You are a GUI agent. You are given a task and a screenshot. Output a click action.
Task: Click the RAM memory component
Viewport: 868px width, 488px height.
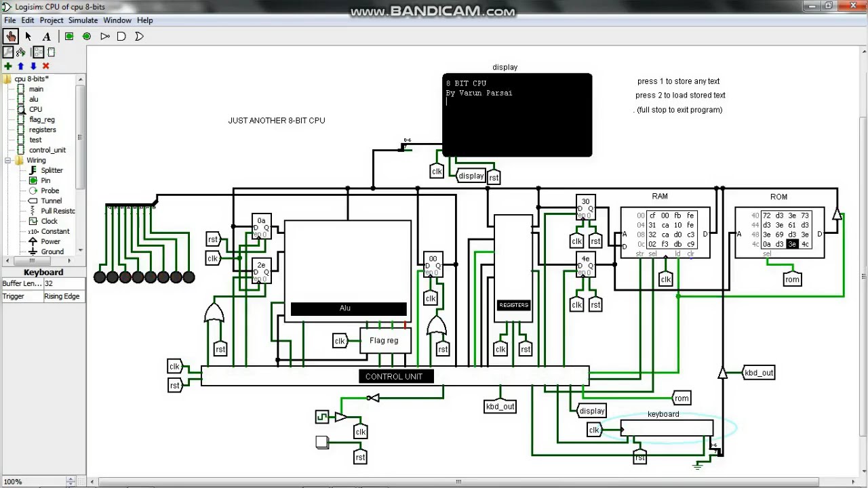click(x=665, y=233)
